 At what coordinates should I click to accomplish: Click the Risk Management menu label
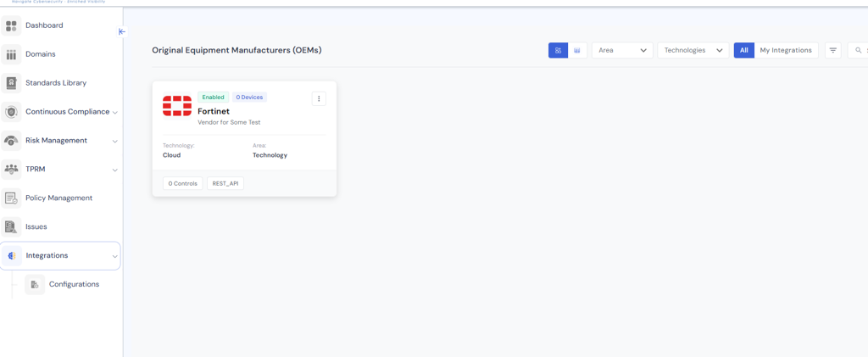(x=57, y=141)
